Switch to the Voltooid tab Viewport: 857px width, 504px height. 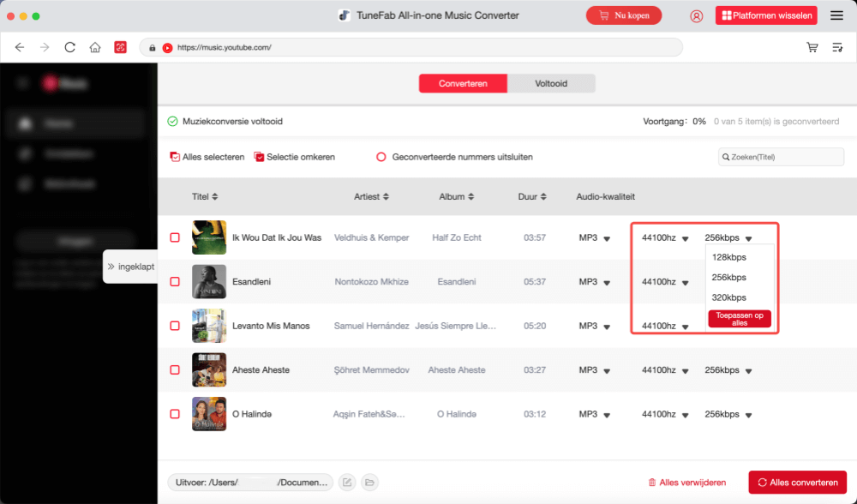point(551,83)
